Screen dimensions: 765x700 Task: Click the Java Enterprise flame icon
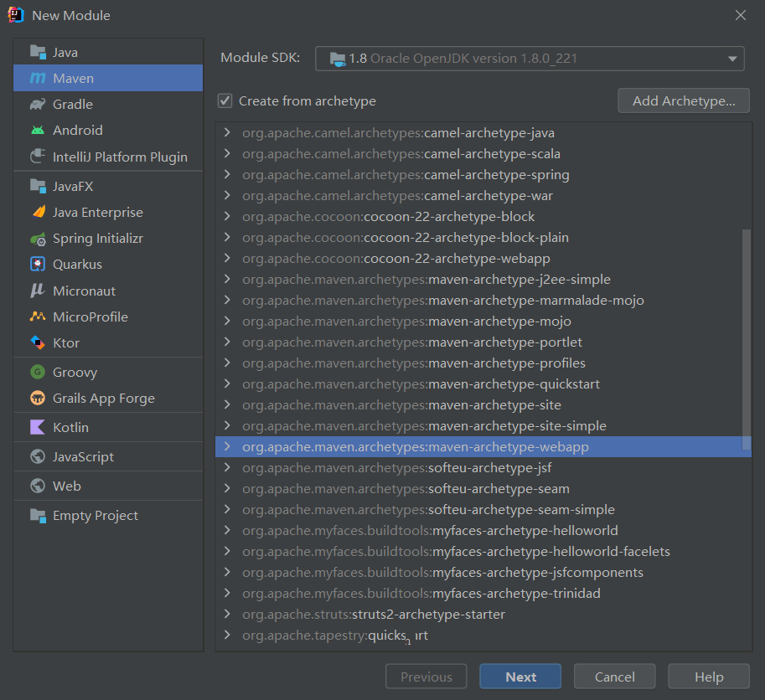point(39,212)
